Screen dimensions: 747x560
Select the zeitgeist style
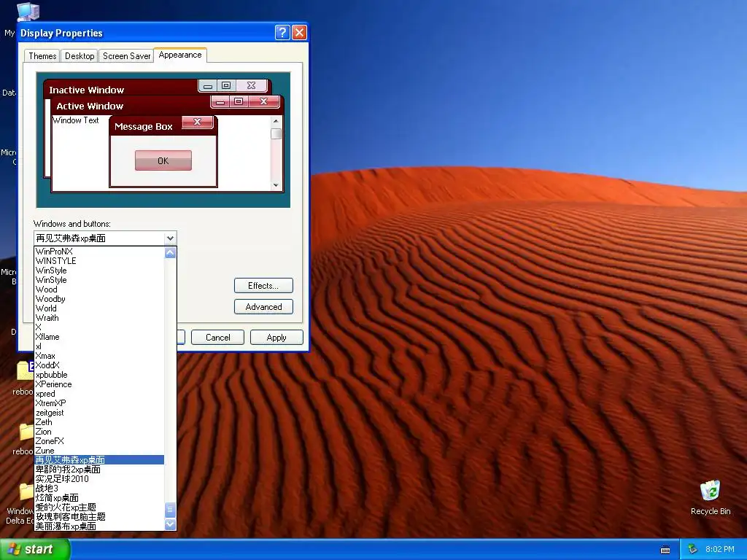click(99, 413)
